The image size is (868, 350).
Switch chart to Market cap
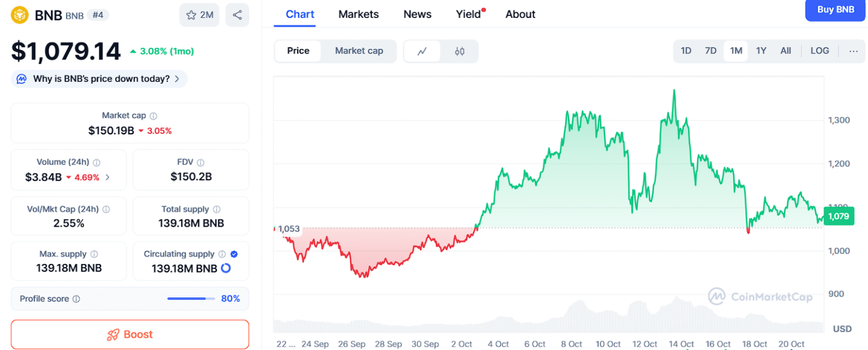[x=359, y=51]
